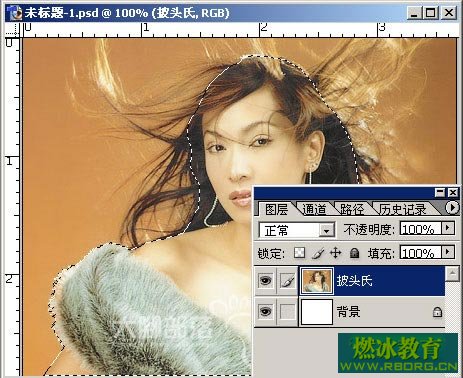The image size is (463, 378).
Task: Switch to the 图层 tab
Action: click(276, 210)
